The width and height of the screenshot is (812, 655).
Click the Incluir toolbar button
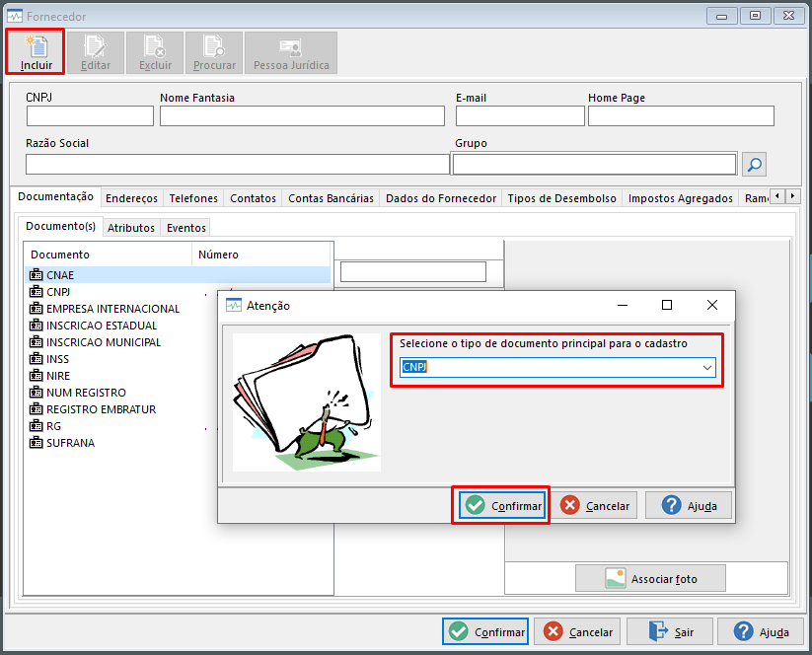(36, 52)
